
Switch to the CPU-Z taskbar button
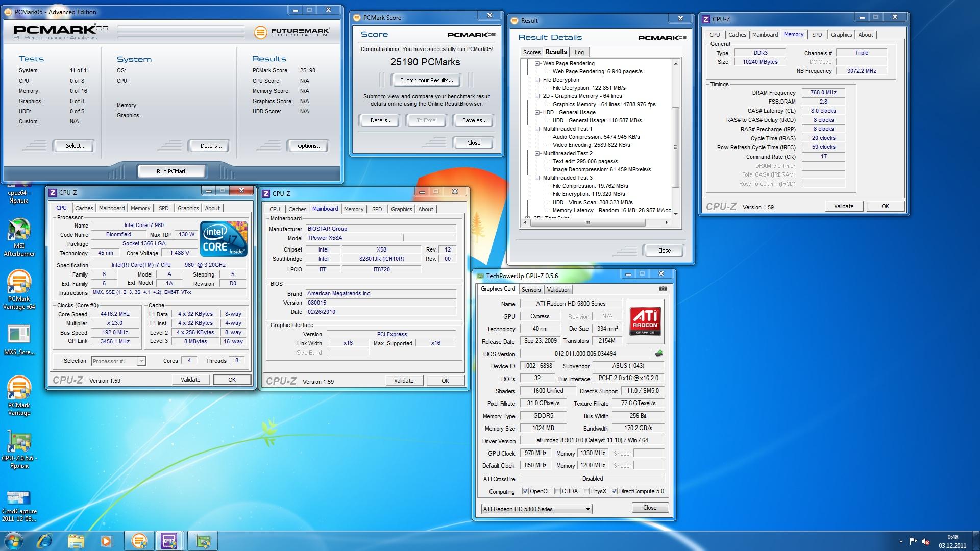click(170, 541)
